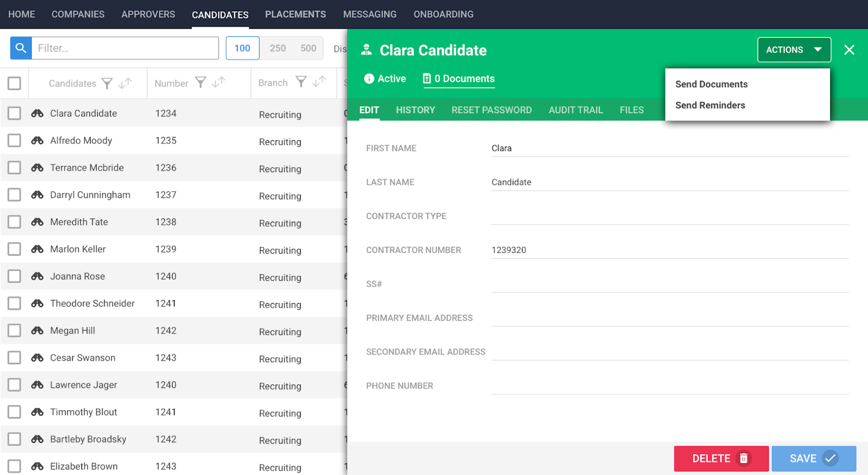Viewport: 868px width, 475px height.
Task: Tick the select-all checkbox in header
Action: (x=15, y=83)
